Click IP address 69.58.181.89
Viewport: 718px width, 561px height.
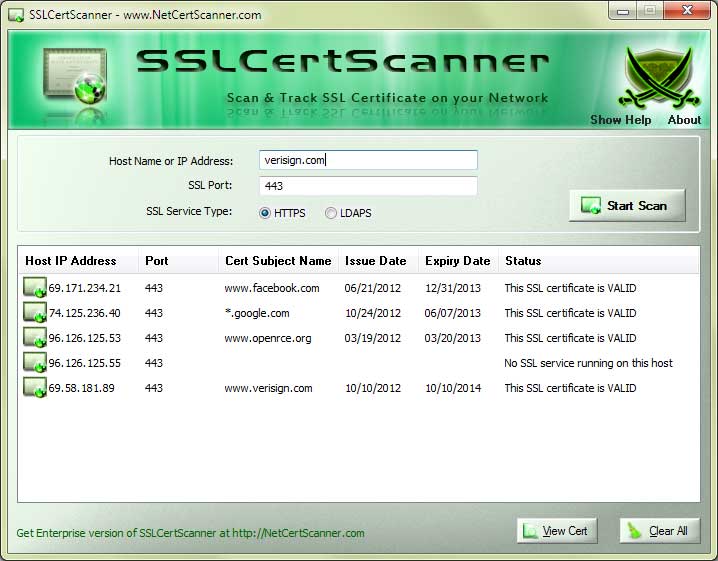coord(82,388)
